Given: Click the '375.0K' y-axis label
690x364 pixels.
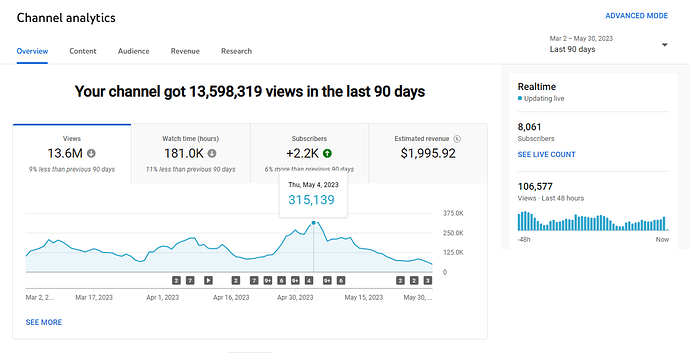Looking at the screenshot, I should point(453,213).
